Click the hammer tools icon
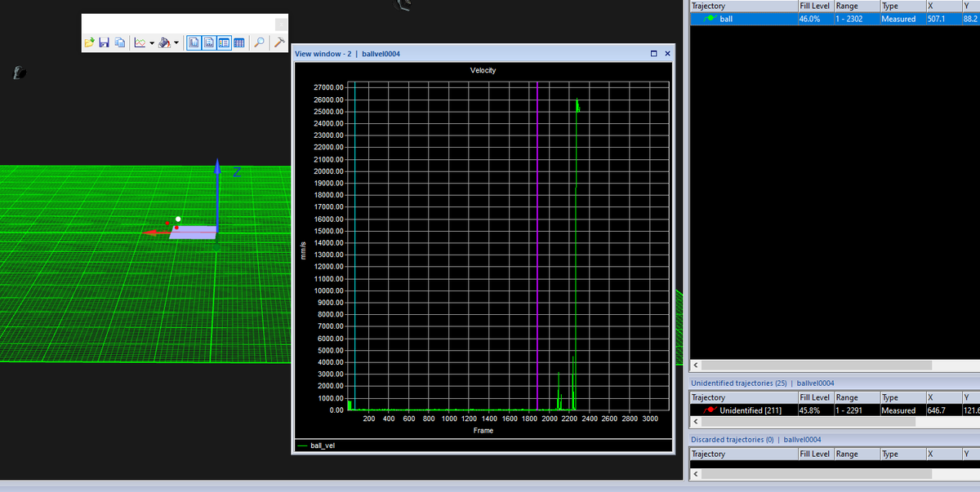Viewport: 980px width, 492px height. (279, 42)
